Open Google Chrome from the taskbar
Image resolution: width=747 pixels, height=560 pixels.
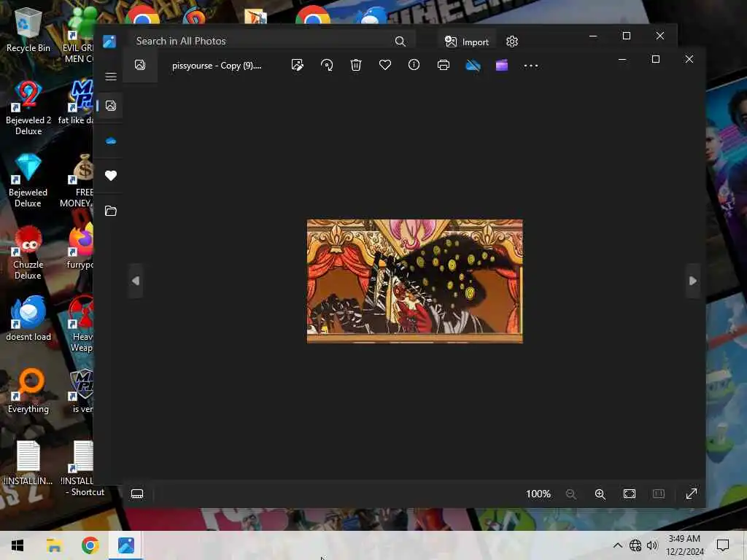(90, 545)
